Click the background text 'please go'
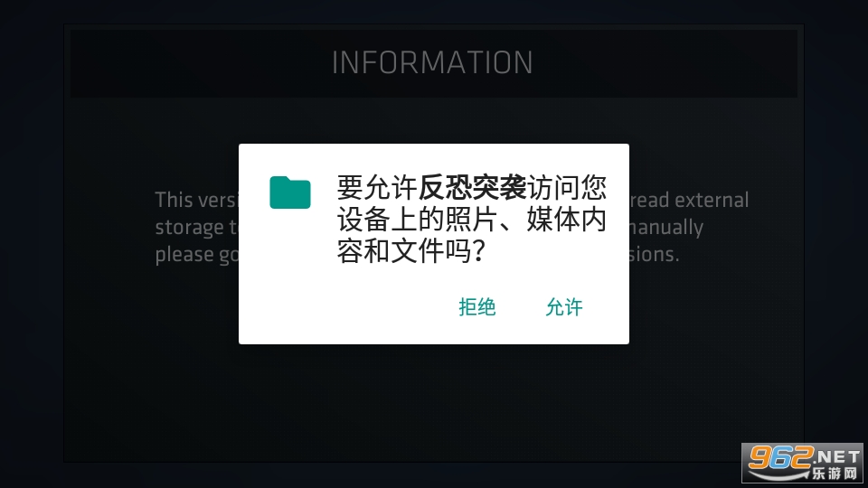 point(196,255)
